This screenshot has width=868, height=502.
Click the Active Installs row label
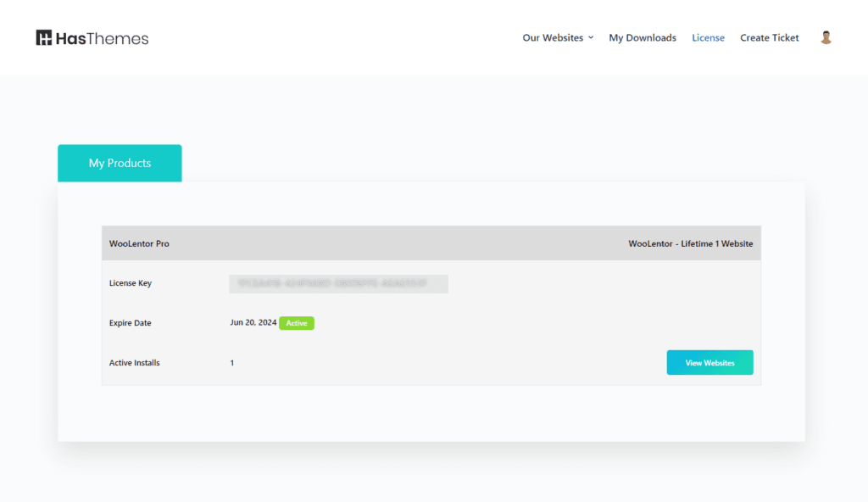pyautogui.click(x=135, y=363)
